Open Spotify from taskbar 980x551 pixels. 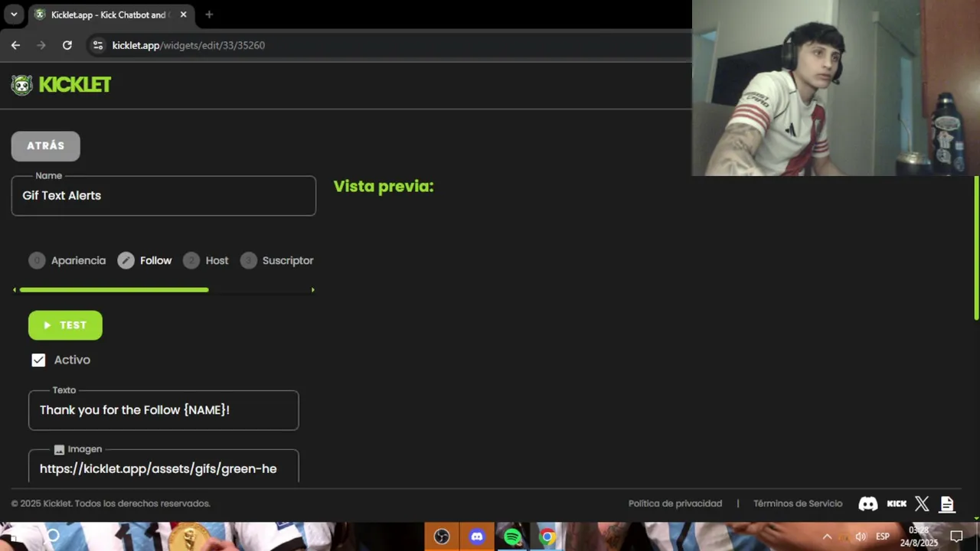[512, 536]
